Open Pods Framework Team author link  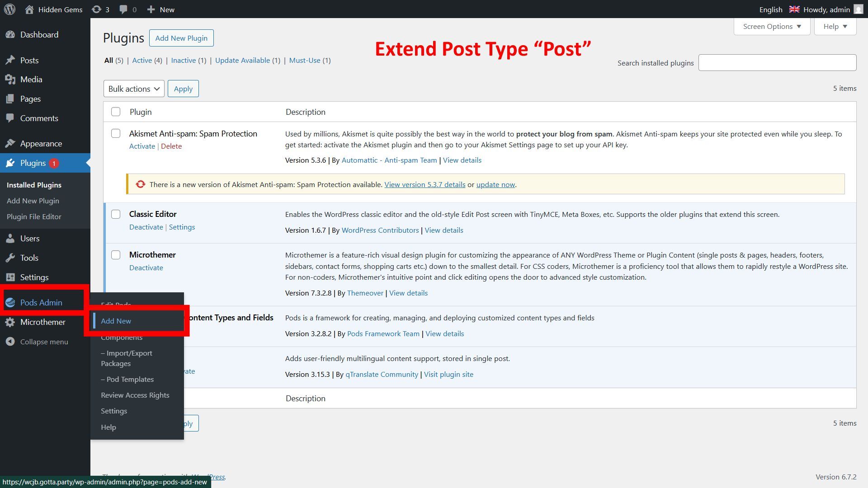coord(383,333)
